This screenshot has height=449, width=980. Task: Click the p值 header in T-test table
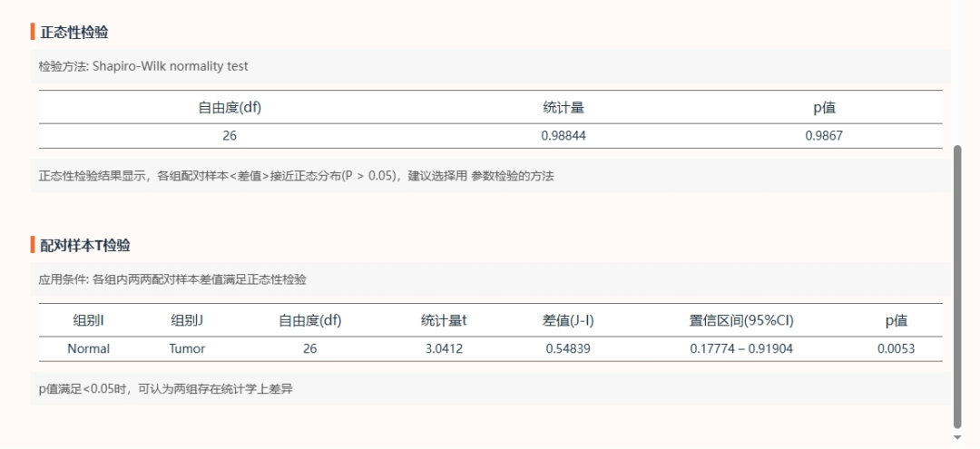[897, 321]
